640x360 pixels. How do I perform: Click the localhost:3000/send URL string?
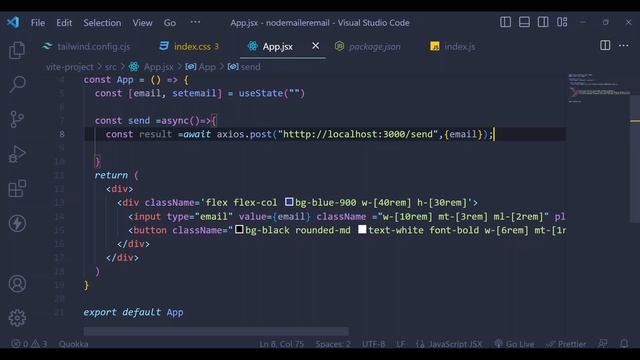[358, 134]
